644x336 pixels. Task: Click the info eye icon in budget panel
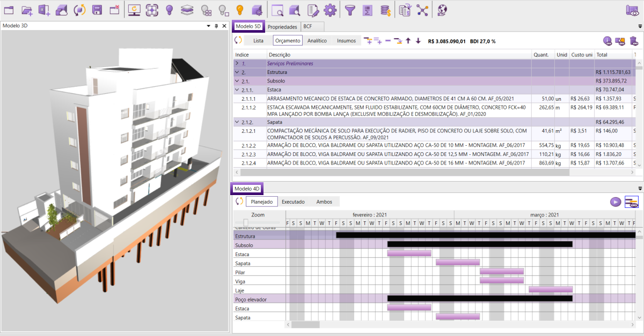[x=608, y=41]
